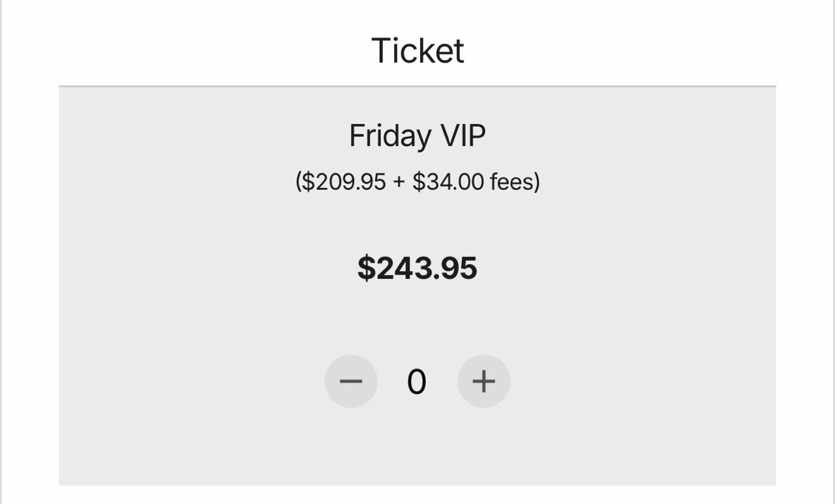The height and width of the screenshot is (504, 835).
Task: Add one Friday VIP ticket
Action: [483, 381]
